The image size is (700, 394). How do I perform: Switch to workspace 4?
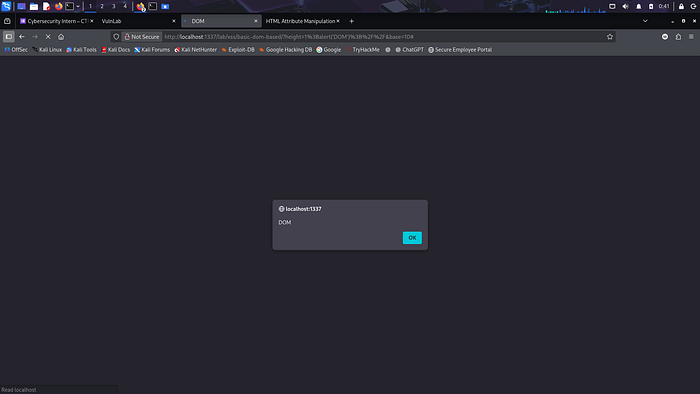coord(125,6)
